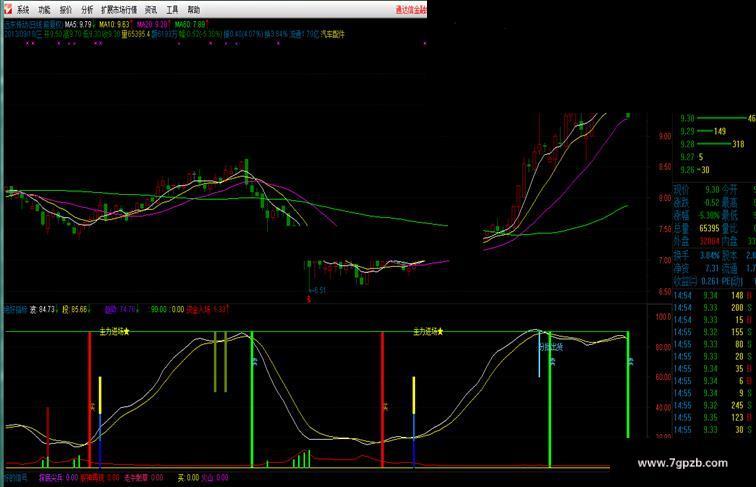Click the 14:54 trade row with volume 200
This screenshot has height=487, width=756.
point(714,308)
